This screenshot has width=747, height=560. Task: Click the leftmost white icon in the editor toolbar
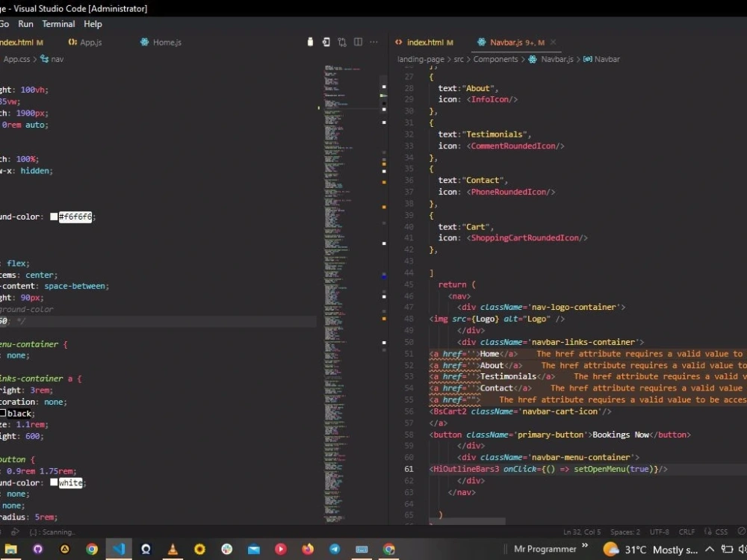point(310,42)
